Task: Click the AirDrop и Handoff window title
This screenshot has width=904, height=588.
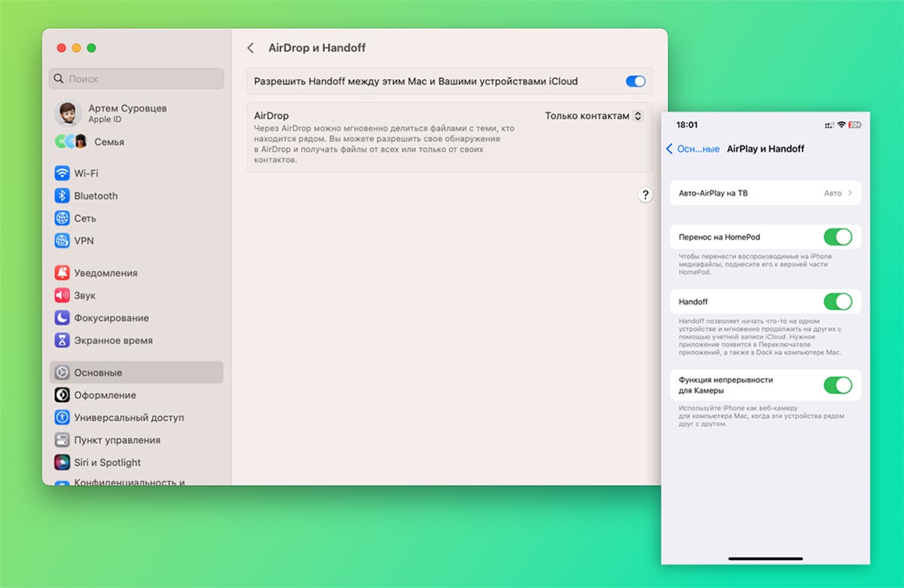Action: click(x=317, y=48)
